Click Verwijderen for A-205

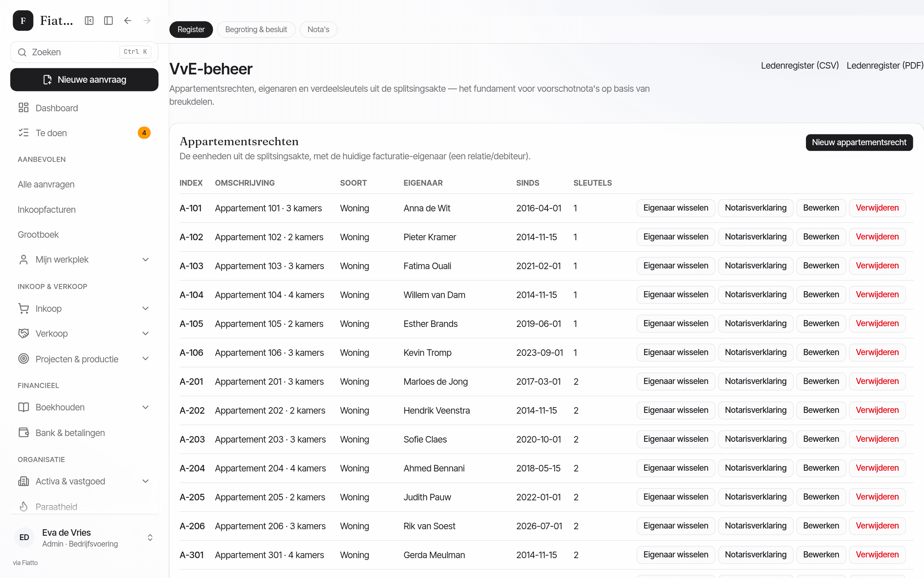[877, 497]
